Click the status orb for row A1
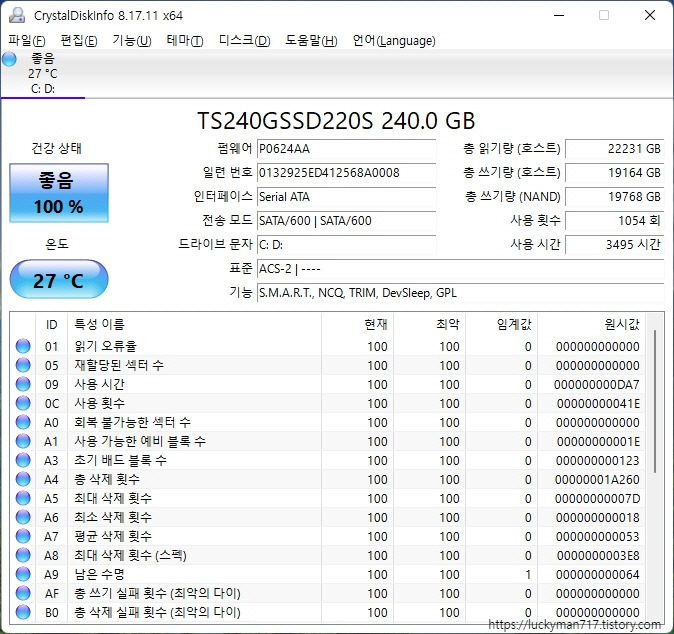This screenshot has height=634, width=674. pos(23,441)
